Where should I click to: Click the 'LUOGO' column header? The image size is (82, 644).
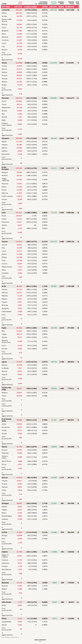point(4,4)
